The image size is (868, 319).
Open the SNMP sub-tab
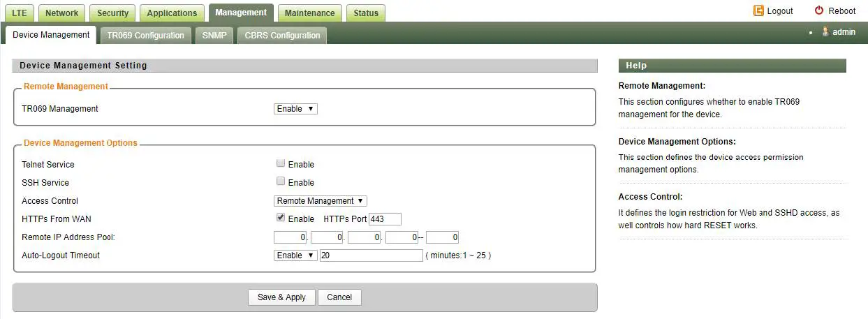click(x=214, y=36)
